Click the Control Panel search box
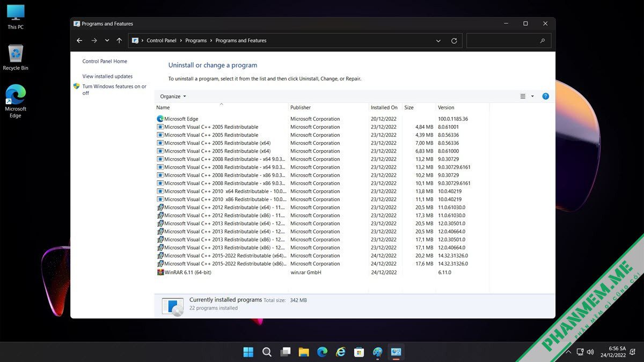This screenshot has width=644, height=362. pos(508,41)
